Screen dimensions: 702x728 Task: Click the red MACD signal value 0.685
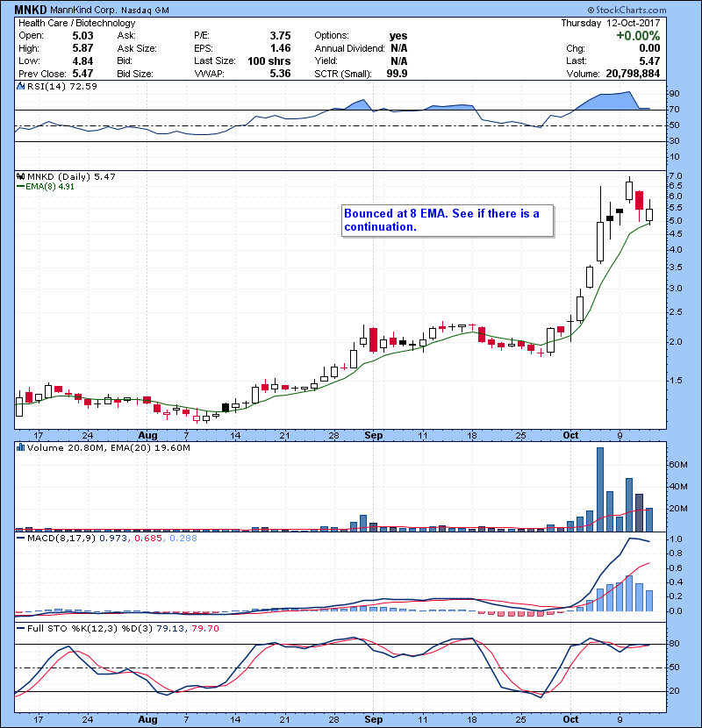[x=148, y=539]
